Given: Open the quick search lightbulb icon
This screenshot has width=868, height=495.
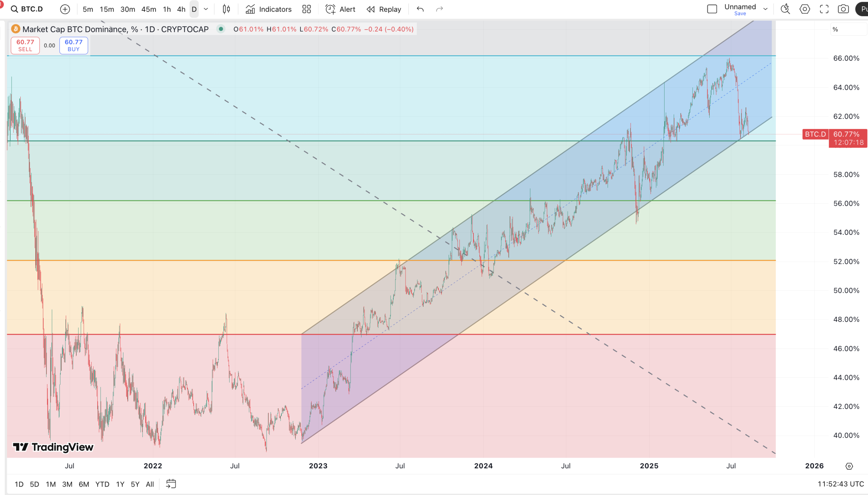Looking at the screenshot, I should pos(785,9).
